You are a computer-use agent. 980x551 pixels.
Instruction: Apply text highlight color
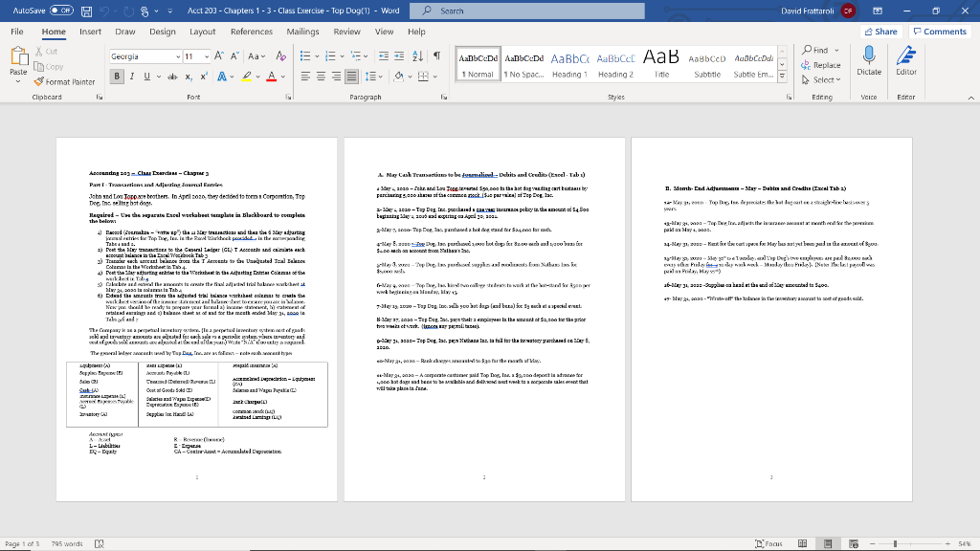247,77
